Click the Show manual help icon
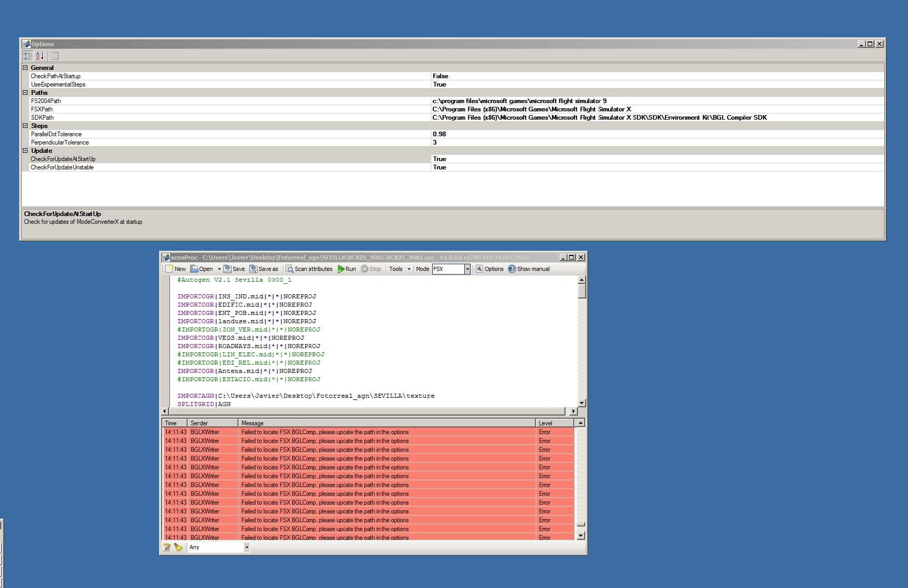 tap(512, 269)
